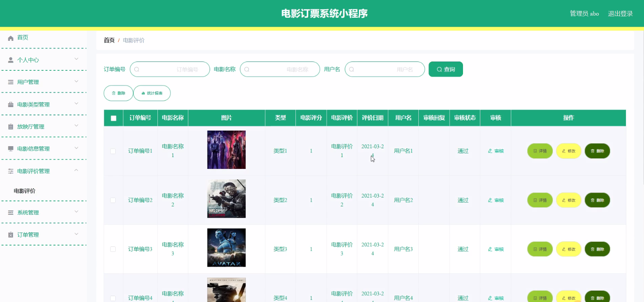
Task: Check the box for 订单编号3 row
Action: (113, 249)
